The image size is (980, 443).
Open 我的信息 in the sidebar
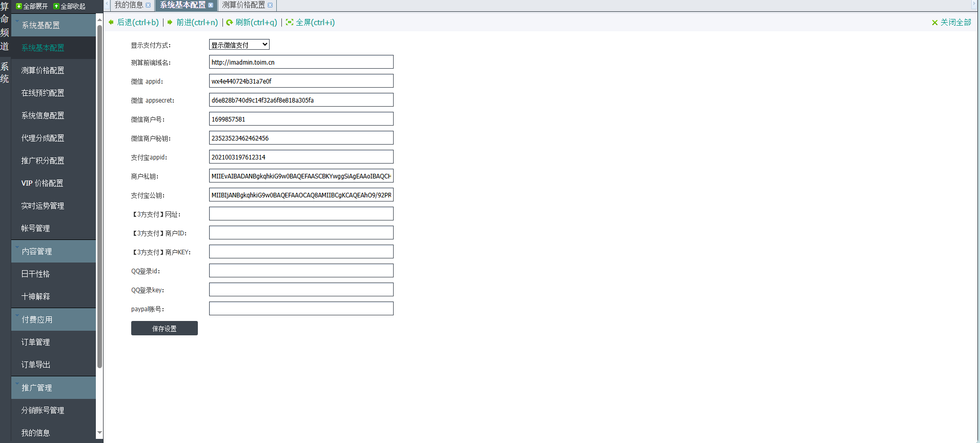coord(53,433)
